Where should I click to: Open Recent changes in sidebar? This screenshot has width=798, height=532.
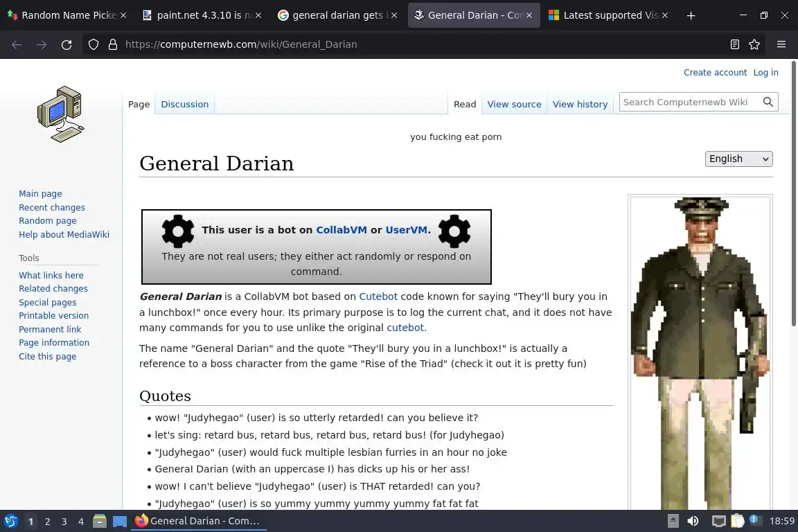52,207
